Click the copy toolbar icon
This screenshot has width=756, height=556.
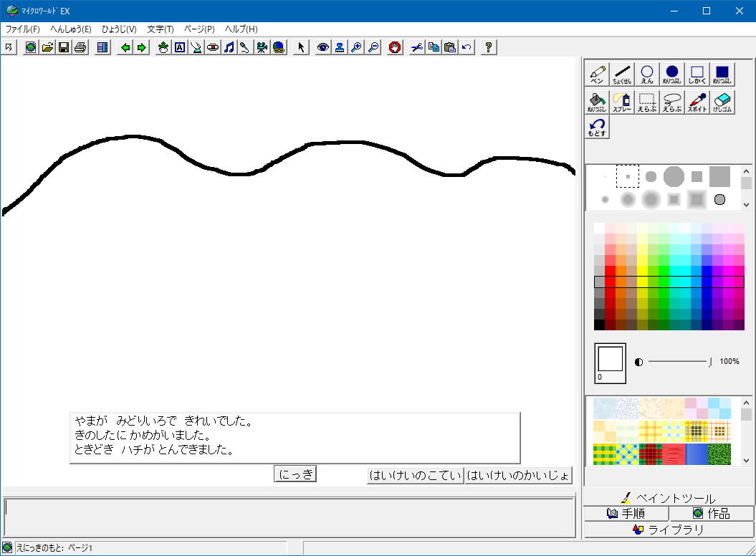[x=434, y=47]
